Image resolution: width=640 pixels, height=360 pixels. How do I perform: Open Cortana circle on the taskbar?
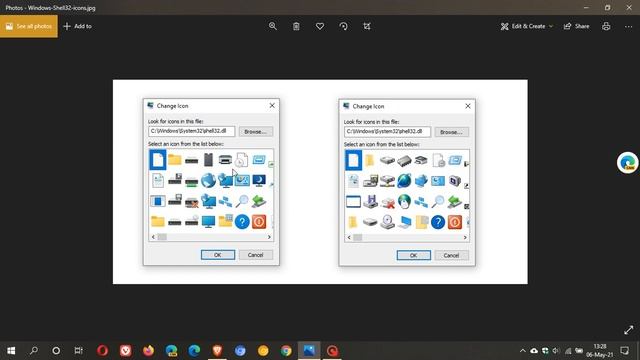[56, 351]
